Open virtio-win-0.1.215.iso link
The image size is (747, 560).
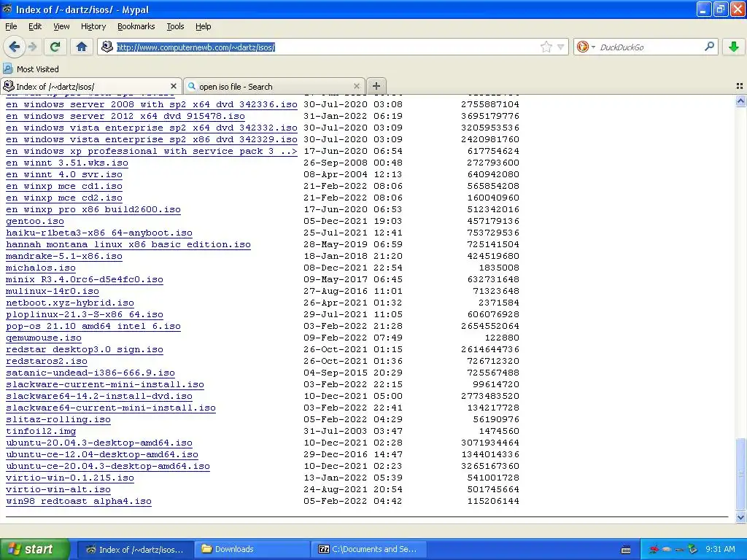click(70, 478)
